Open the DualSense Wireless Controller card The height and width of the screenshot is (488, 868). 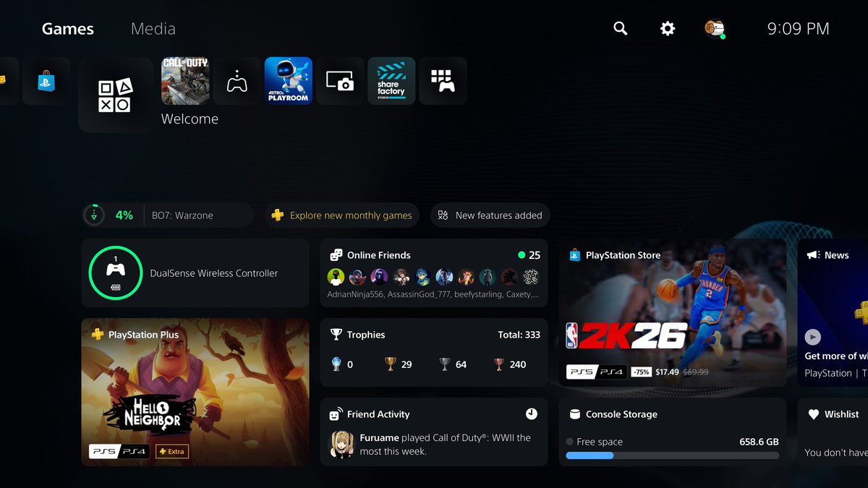[195, 273]
